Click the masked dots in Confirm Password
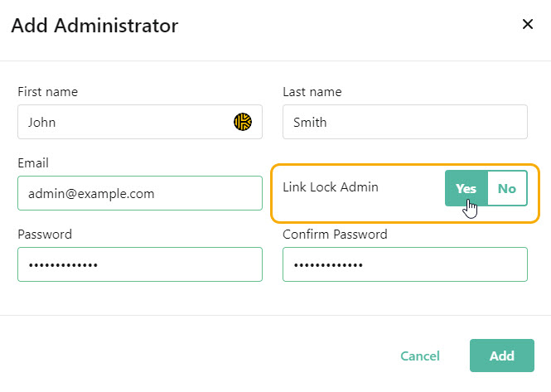Viewport: 551px width, 392px height. click(328, 265)
